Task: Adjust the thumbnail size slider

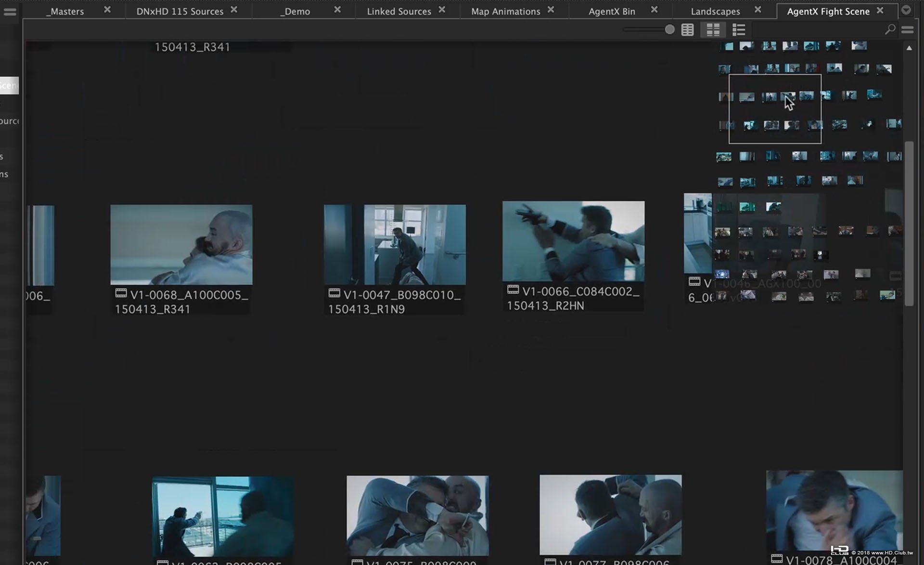Action: point(669,30)
